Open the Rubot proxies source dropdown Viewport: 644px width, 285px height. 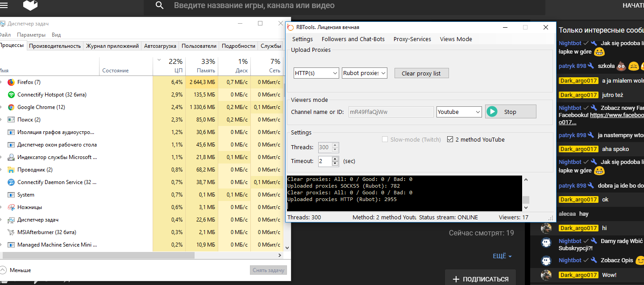tap(364, 73)
